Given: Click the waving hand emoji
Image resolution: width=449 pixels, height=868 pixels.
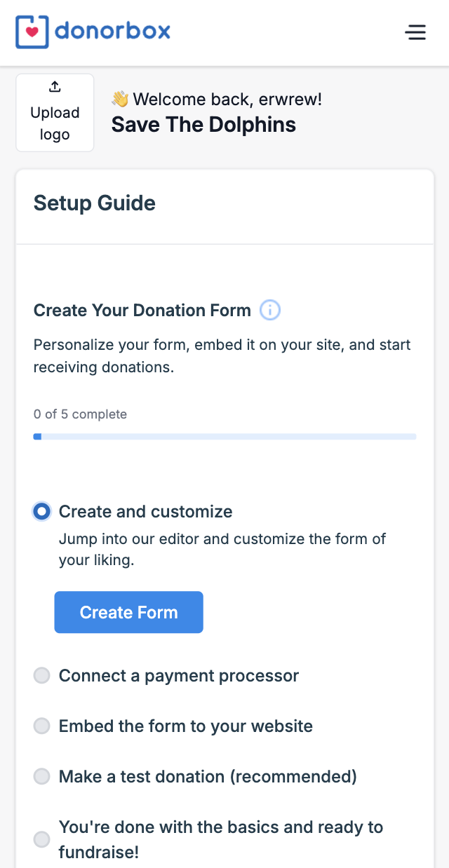Looking at the screenshot, I should click(120, 100).
